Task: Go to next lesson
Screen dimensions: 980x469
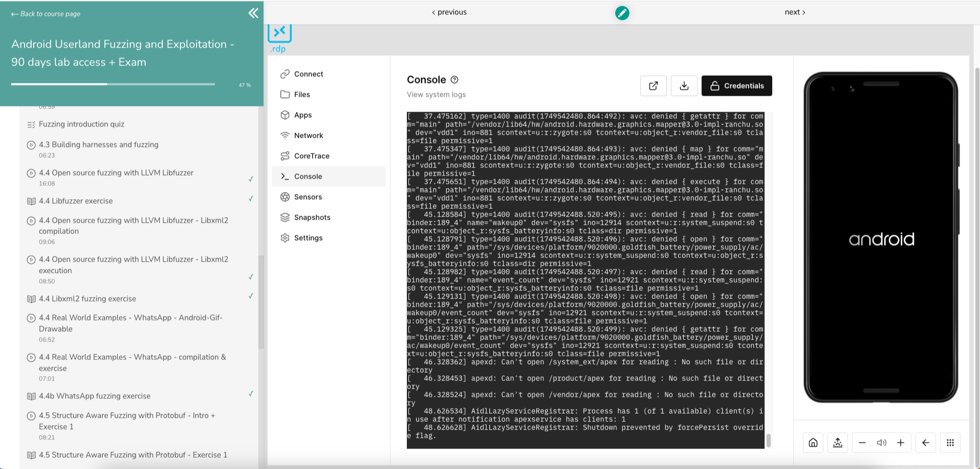Action: click(x=795, y=12)
